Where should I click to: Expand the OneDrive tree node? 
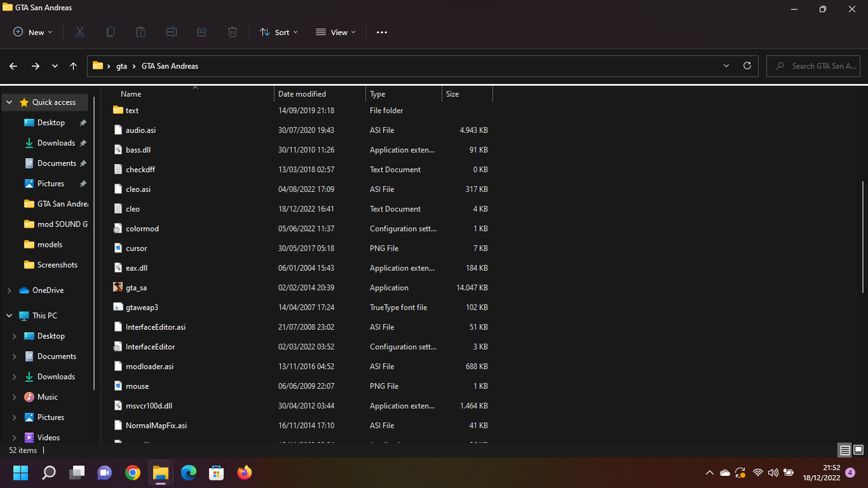pyautogui.click(x=9, y=290)
